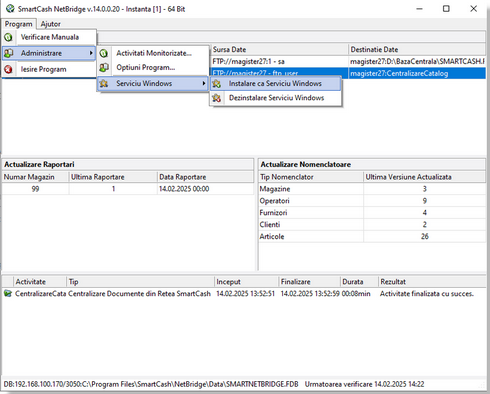The image size is (490, 394).
Task: Click Operatori version value 9
Action: 425,201
